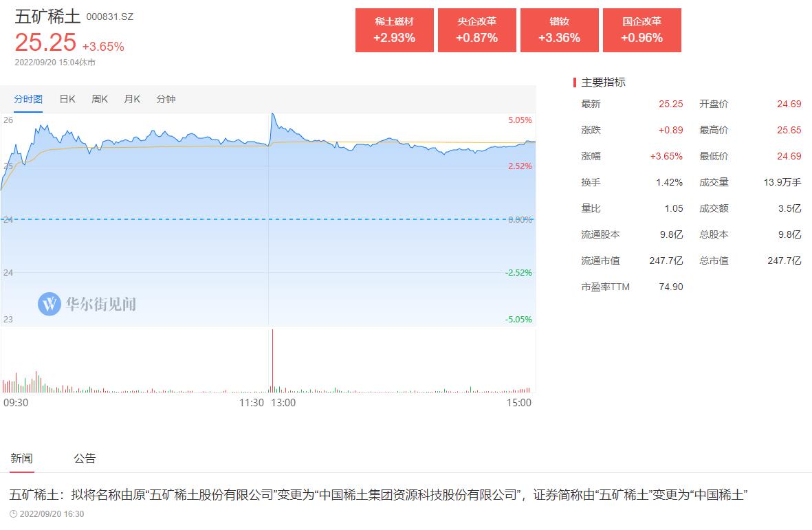812x530 pixels.
Task: Click the 市盈率TTM value 74.90
Action: click(x=670, y=287)
